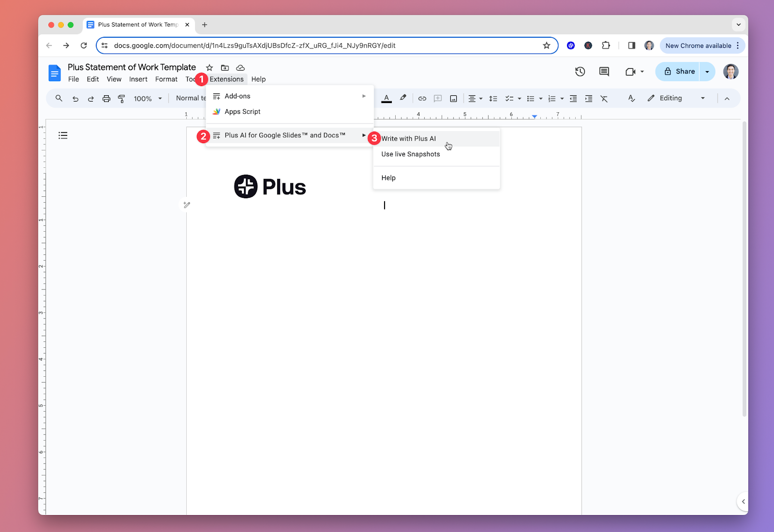
Task: Click the undo arrow icon
Action: click(75, 99)
